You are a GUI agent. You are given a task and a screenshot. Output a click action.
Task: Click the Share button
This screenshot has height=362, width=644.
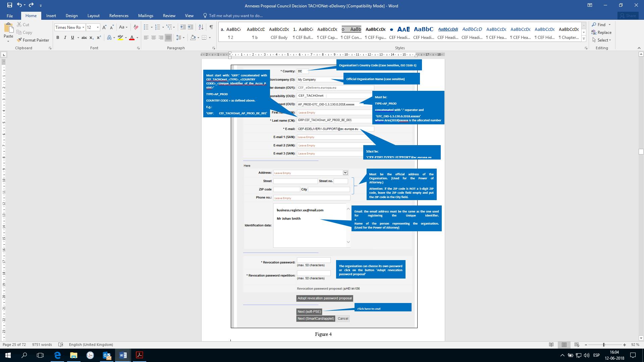[x=628, y=16]
